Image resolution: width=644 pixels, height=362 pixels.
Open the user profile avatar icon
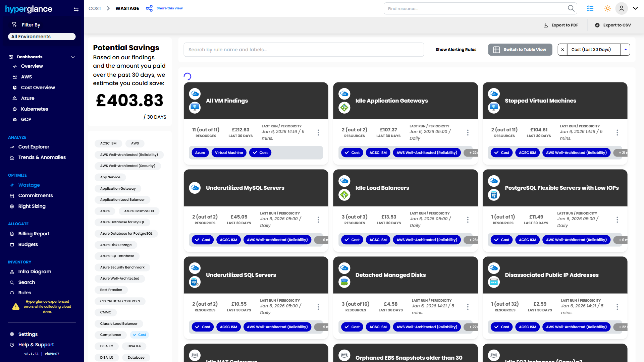(621, 9)
